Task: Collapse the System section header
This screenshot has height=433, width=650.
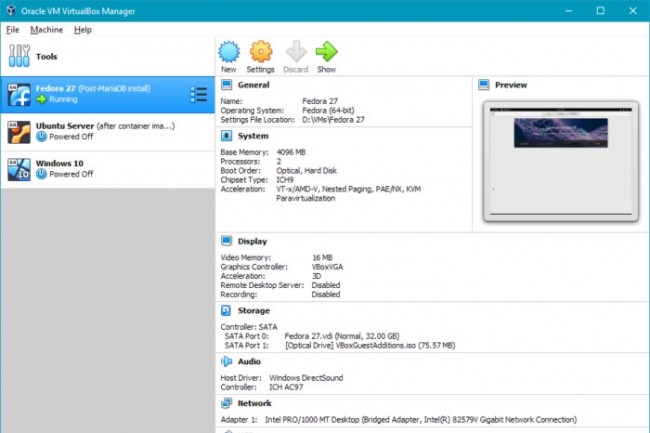Action: tap(252, 135)
